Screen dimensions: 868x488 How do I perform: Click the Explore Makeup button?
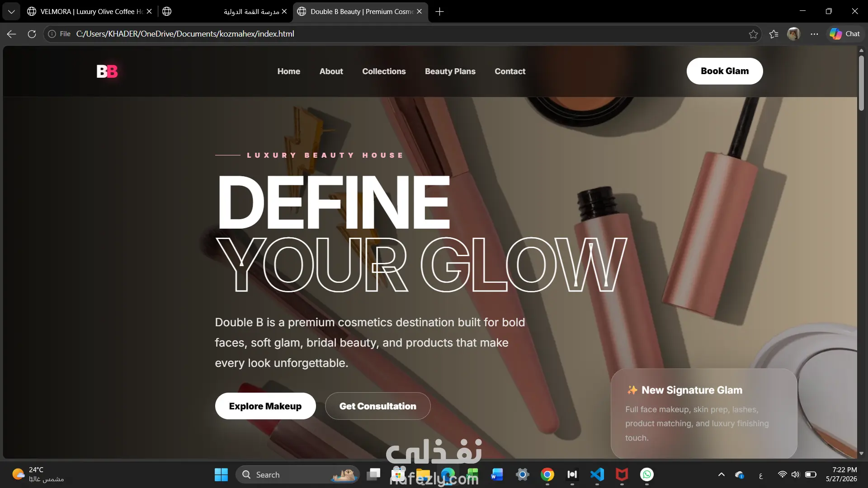pyautogui.click(x=265, y=406)
